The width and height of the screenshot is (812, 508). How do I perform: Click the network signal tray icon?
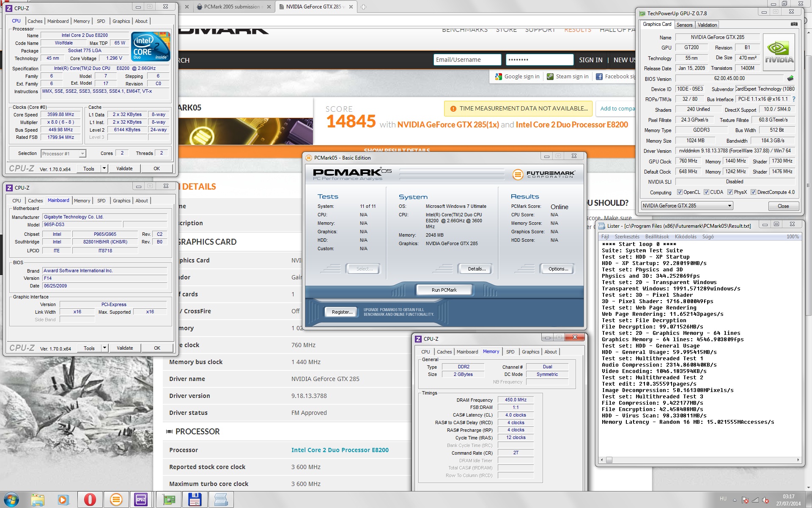tap(755, 500)
